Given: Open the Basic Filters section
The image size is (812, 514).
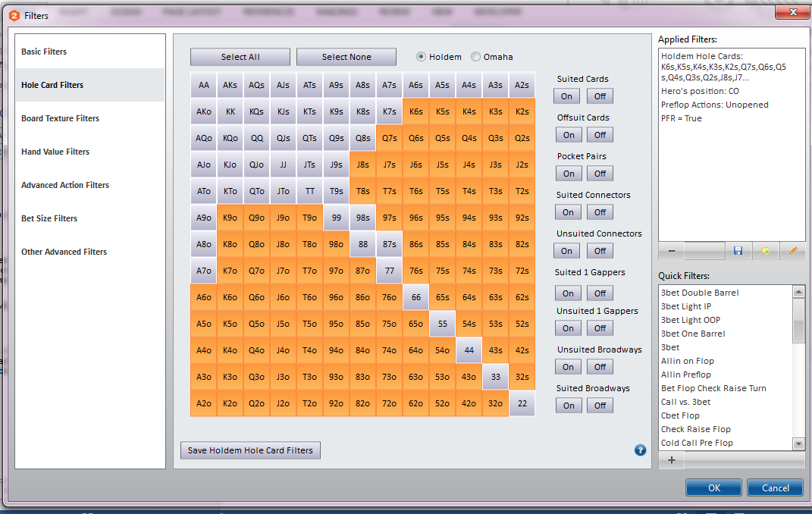Looking at the screenshot, I should (x=90, y=52).
